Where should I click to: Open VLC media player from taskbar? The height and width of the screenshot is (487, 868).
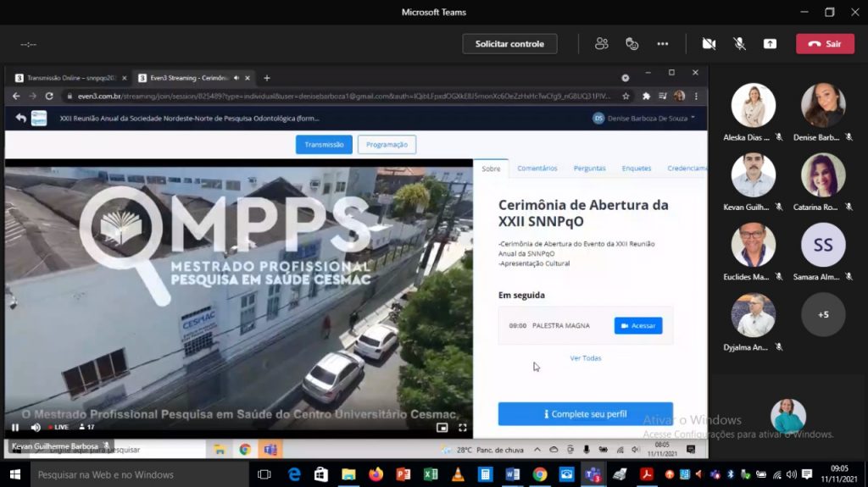click(458, 474)
